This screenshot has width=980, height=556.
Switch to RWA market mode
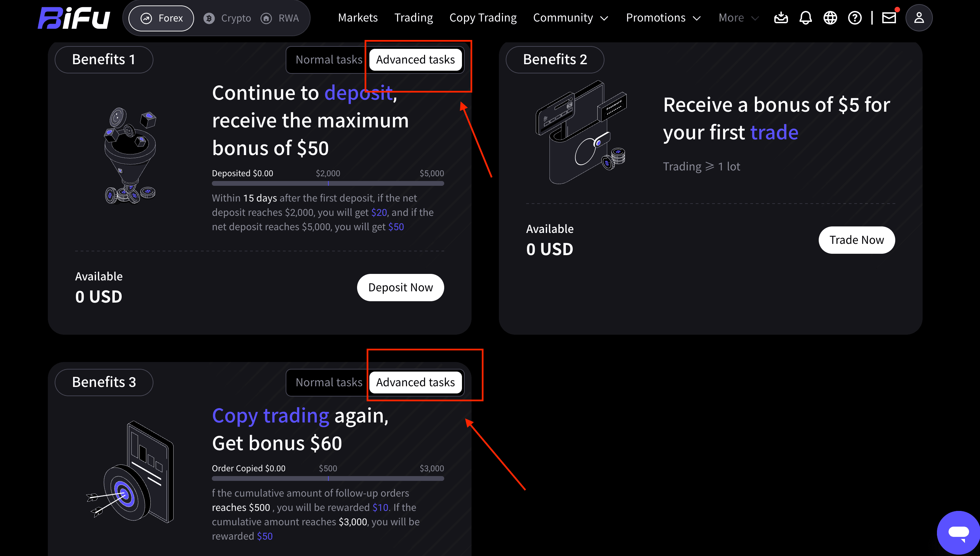(280, 18)
